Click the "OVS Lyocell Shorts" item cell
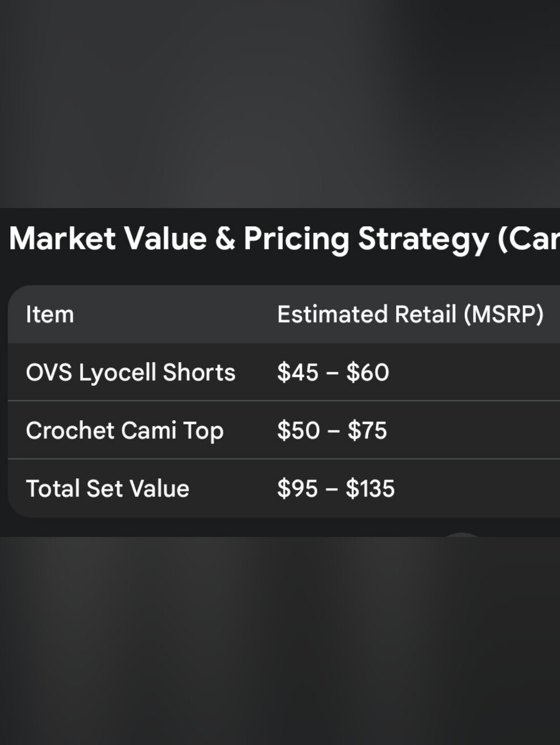 coord(130,372)
